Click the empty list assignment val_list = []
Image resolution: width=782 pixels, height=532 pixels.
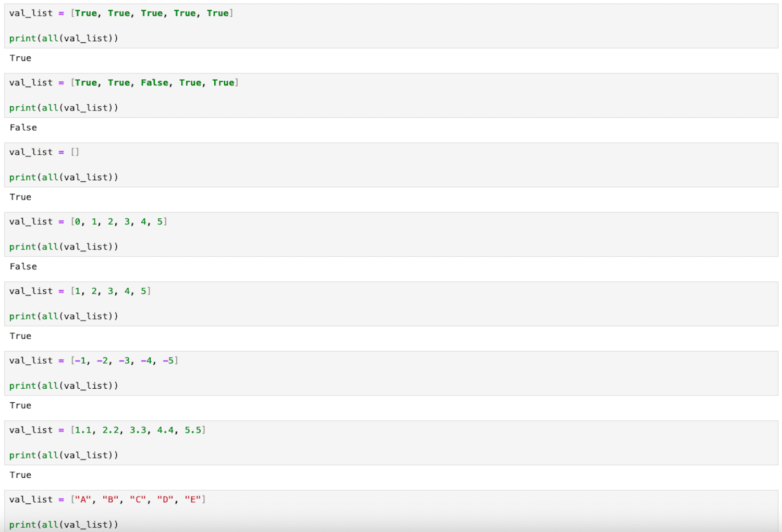click(44, 152)
